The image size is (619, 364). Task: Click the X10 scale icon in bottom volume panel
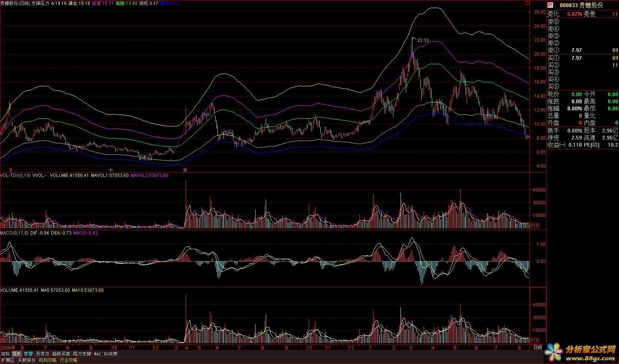(x=535, y=340)
